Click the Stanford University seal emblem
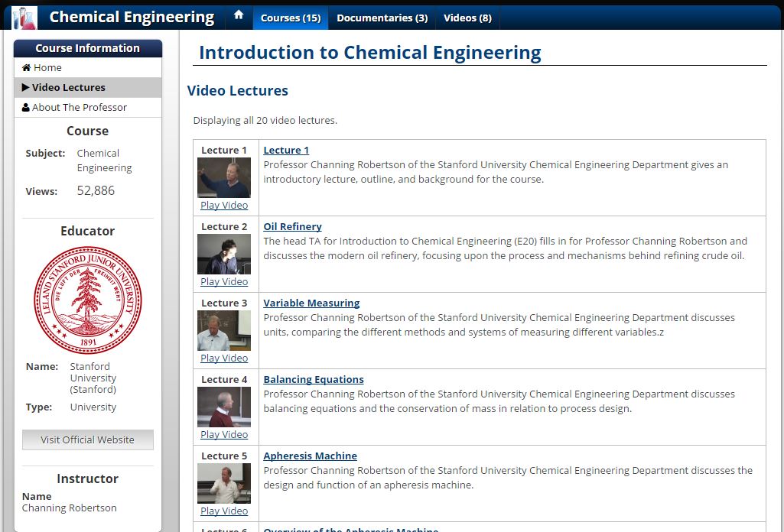The image size is (784, 532). pos(87,300)
